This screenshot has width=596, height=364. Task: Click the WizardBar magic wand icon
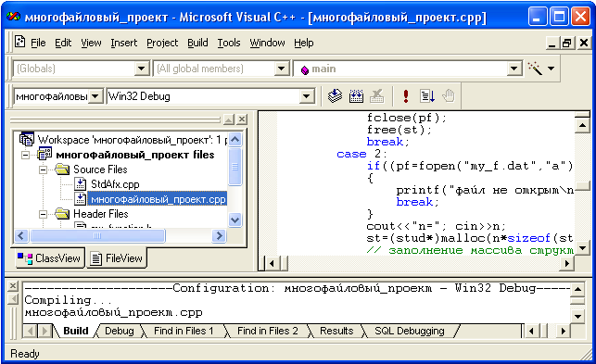pyautogui.click(x=535, y=69)
